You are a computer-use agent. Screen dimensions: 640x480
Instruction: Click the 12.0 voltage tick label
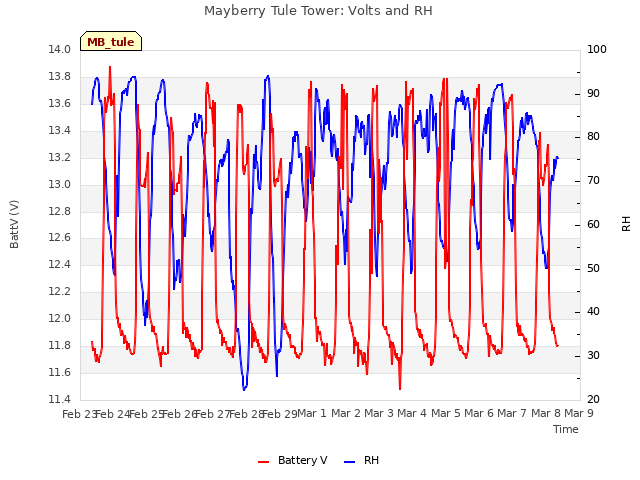60,319
